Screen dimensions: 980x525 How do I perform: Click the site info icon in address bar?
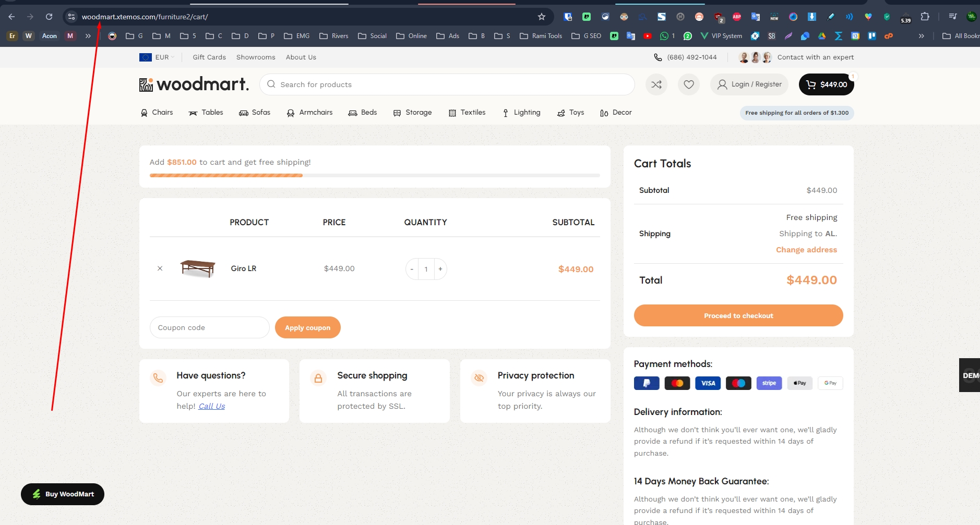click(x=71, y=17)
